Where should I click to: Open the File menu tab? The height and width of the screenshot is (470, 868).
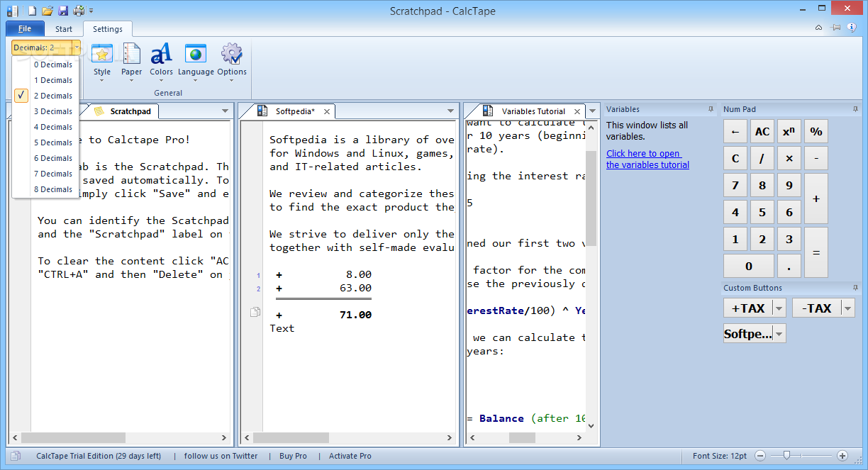[x=25, y=29]
